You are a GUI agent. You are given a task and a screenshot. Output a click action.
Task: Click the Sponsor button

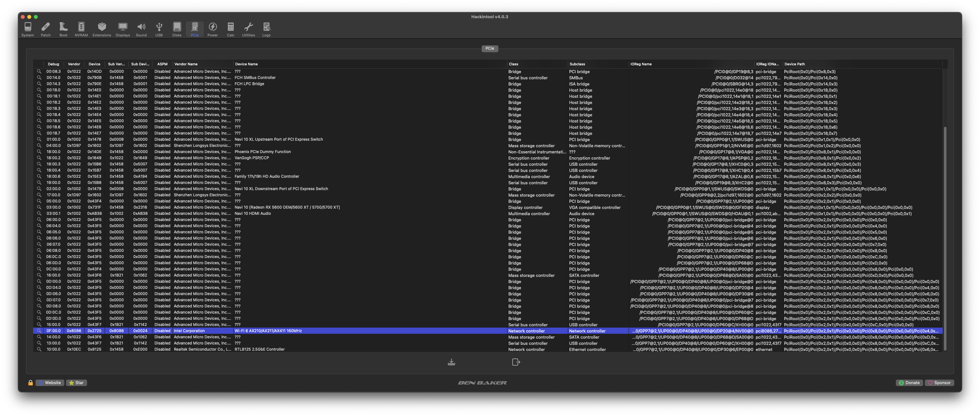pyautogui.click(x=939, y=383)
